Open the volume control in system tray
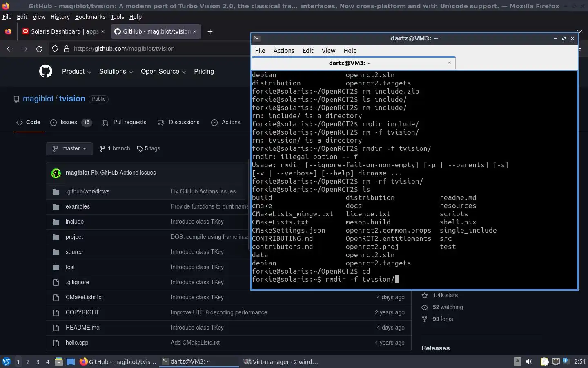Viewport: 588px width, 368px height. click(529, 361)
